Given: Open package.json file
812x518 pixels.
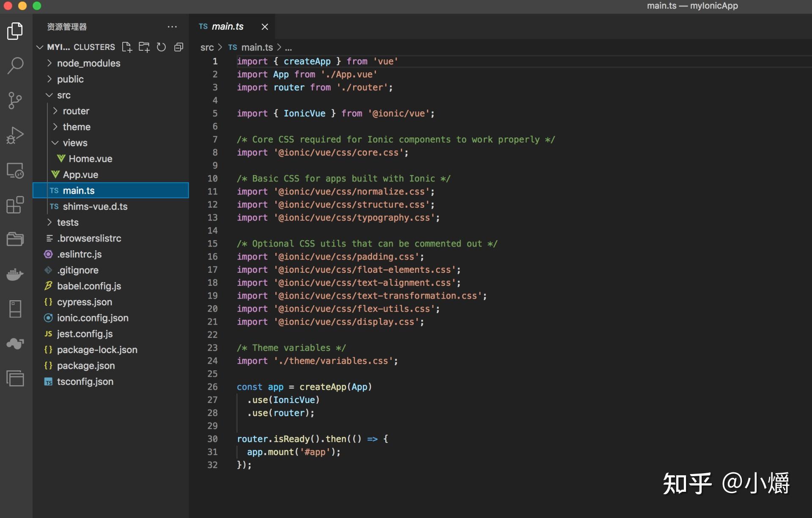Looking at the screenshot, I should click(111, 366).
